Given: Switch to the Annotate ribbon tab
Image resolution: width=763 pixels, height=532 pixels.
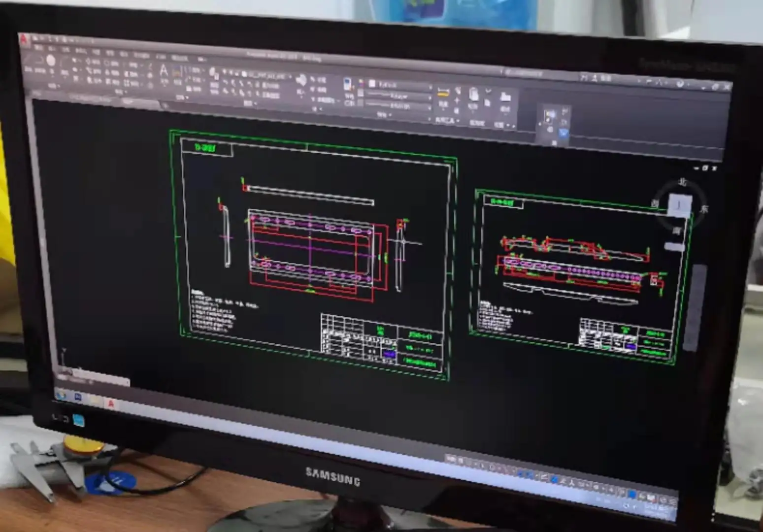Looking at the screenshot, I should coord(66,49).
